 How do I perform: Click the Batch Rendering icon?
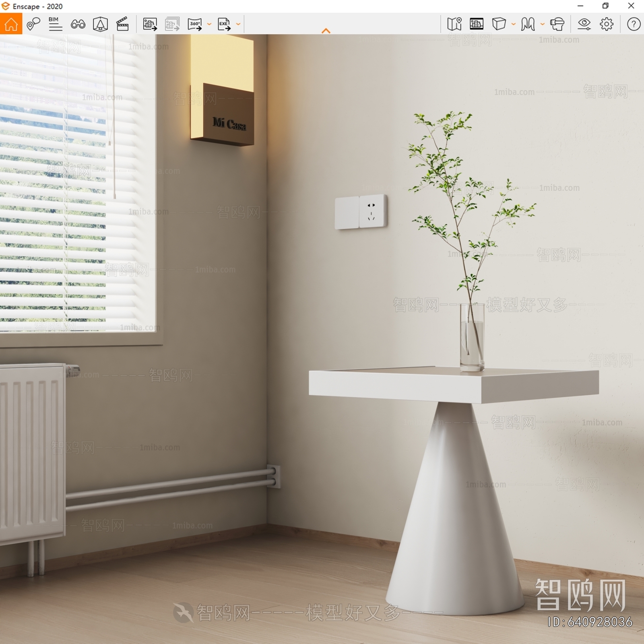(x=172, y=24)
